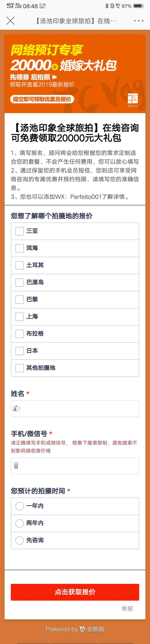Check the 三亚 checkbox
The image size is (150, 644).
click(x=19, y=231)
